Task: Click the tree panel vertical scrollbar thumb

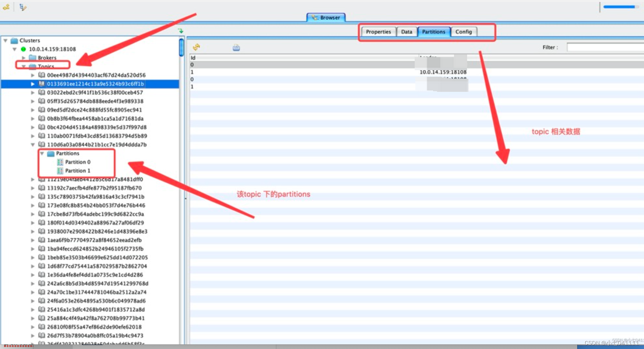Action: pos(181,48)
